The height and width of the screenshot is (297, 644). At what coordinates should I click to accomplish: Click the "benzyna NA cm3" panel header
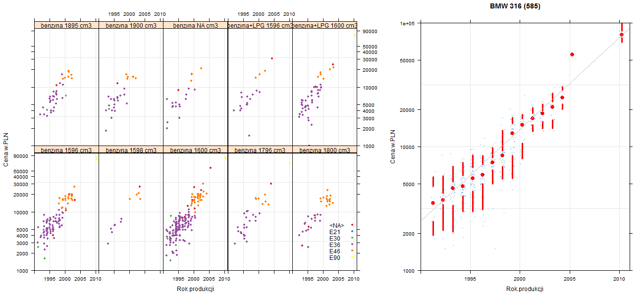coord(195,25)
